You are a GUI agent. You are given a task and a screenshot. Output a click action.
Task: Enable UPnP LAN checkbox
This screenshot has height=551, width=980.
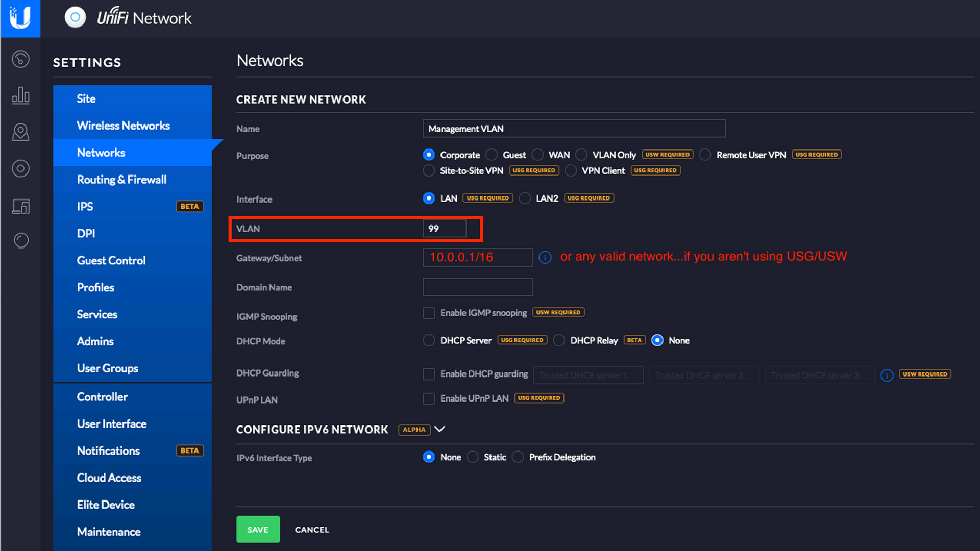(429, 398)
